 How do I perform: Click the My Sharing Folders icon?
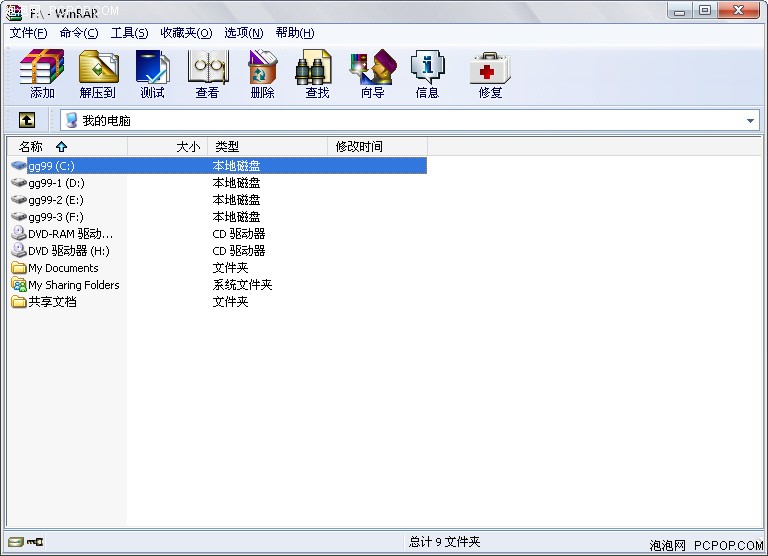click(19, 285)
